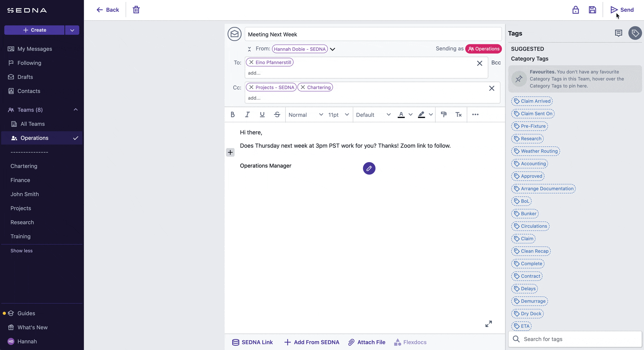Open Drafts
This screenshot has width=644, height=350.
[20, 77]
